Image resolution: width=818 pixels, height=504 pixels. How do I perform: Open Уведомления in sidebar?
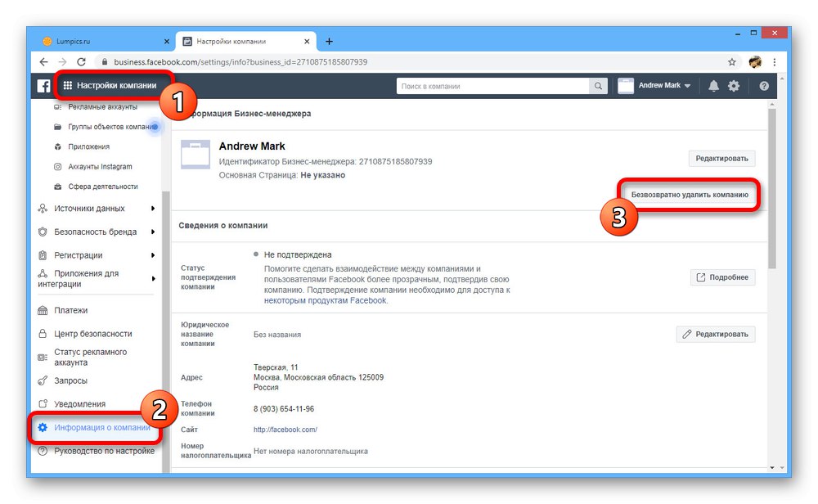(x=79, y=404)
